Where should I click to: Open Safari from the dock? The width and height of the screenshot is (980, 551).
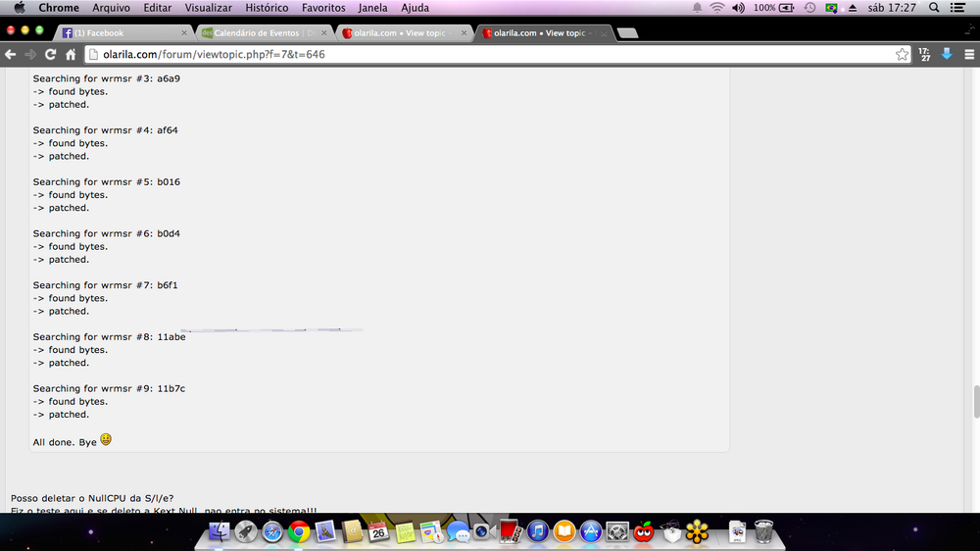coord(272,531)
